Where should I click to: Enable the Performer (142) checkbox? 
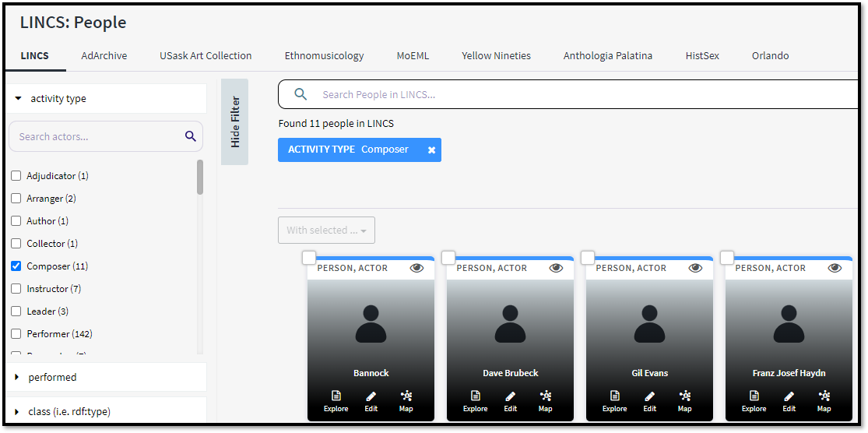tap(16, 334)
